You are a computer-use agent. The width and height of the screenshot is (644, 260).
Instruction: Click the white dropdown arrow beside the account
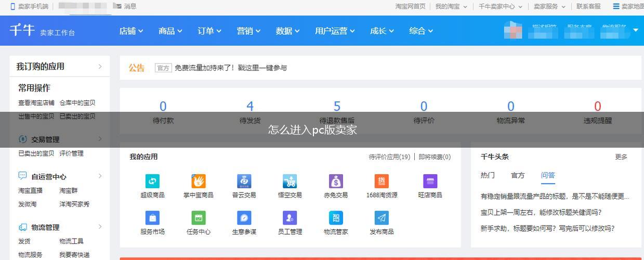(635, 30)
